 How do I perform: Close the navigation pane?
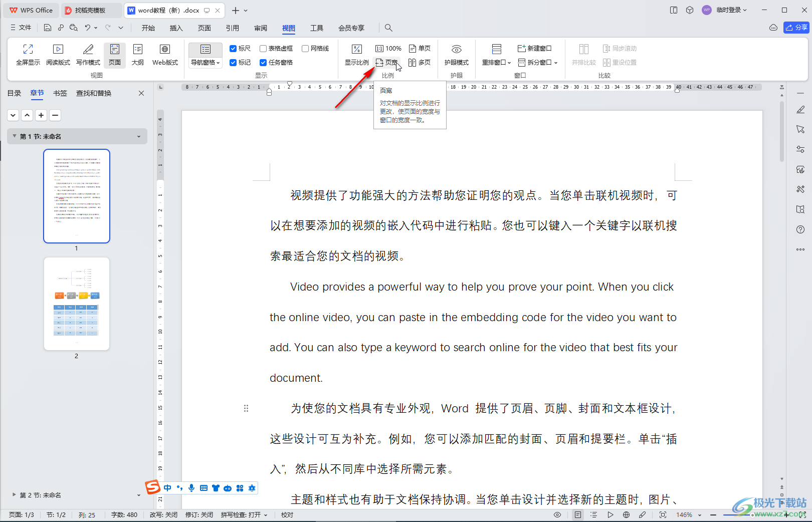(x=141, y=93)
